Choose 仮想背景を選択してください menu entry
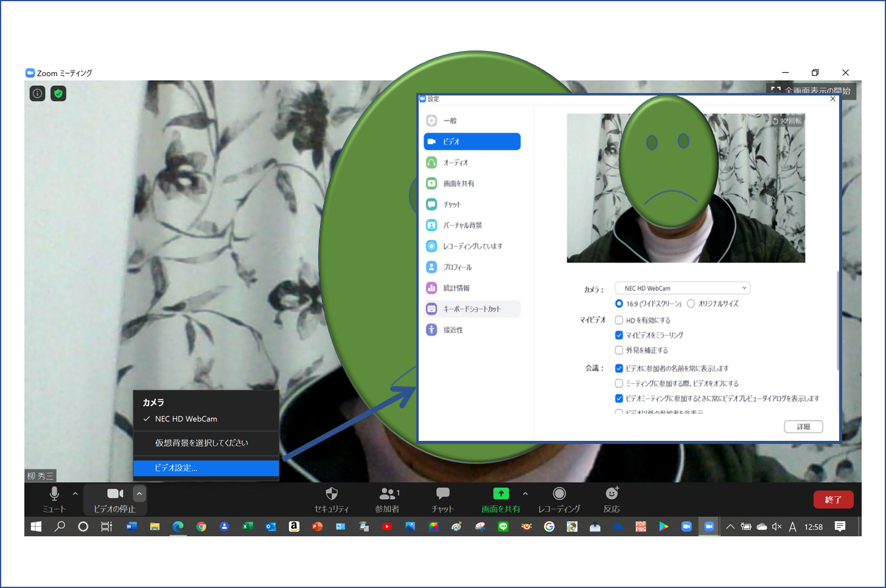 click(206, 443)
